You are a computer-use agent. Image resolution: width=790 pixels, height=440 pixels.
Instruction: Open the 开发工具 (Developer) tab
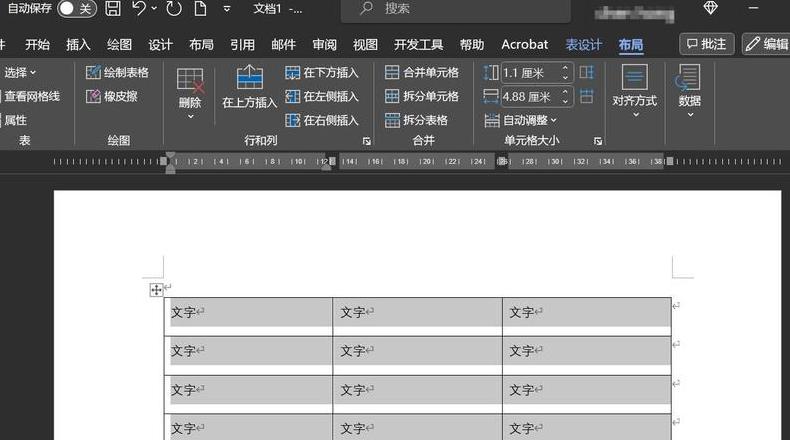[x=418, y=44]
